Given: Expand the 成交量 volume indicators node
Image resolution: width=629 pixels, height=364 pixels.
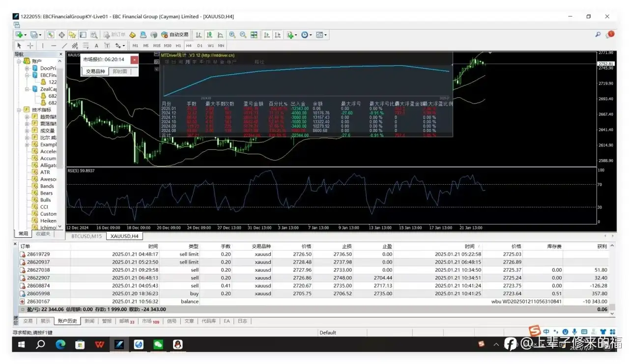Looking at the screenshot, I should (27, 131).
